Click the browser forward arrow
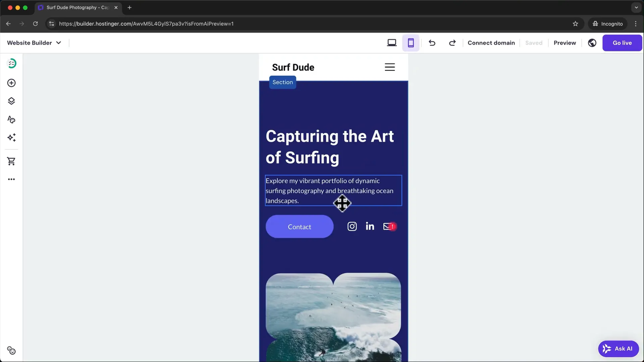 coord(22,24)
